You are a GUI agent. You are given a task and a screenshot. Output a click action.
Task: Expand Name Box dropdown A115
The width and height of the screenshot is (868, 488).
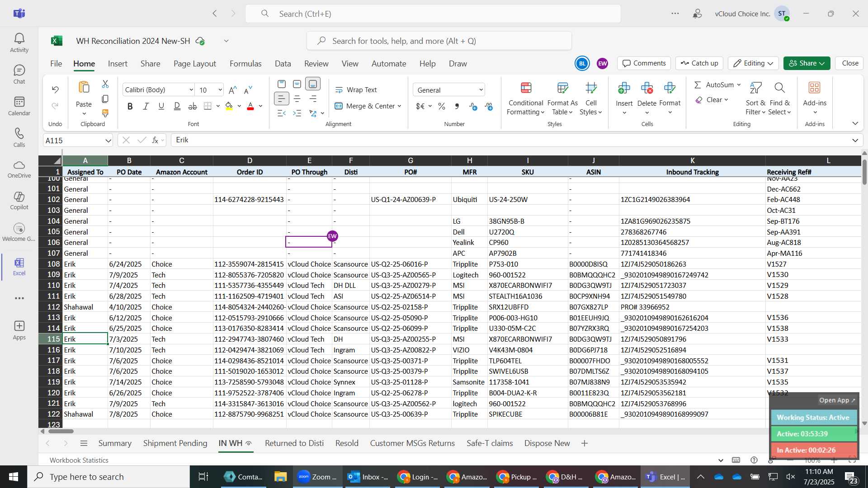pos(108,141)
